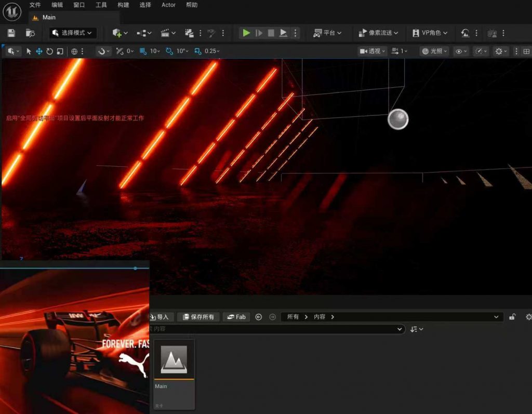Screen dimensions: 532x414
Task: Open Fab from the content browser
Action: (236, 317)
